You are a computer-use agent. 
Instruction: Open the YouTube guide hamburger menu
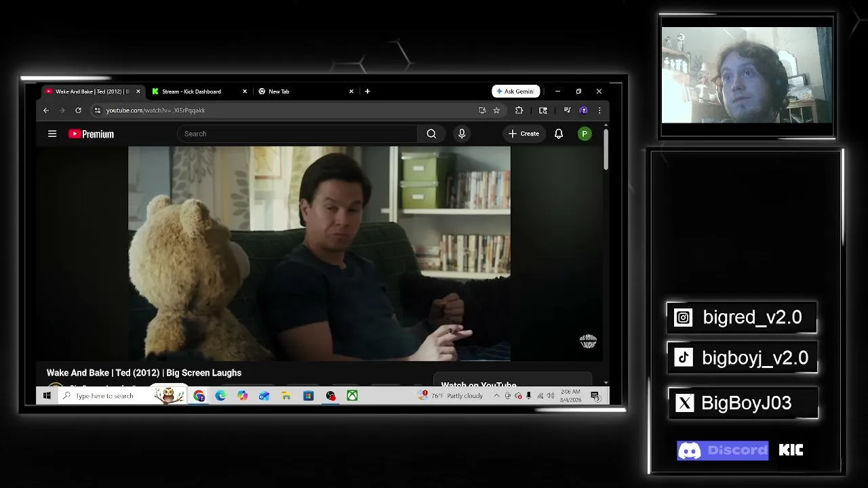tap(52, 134)
